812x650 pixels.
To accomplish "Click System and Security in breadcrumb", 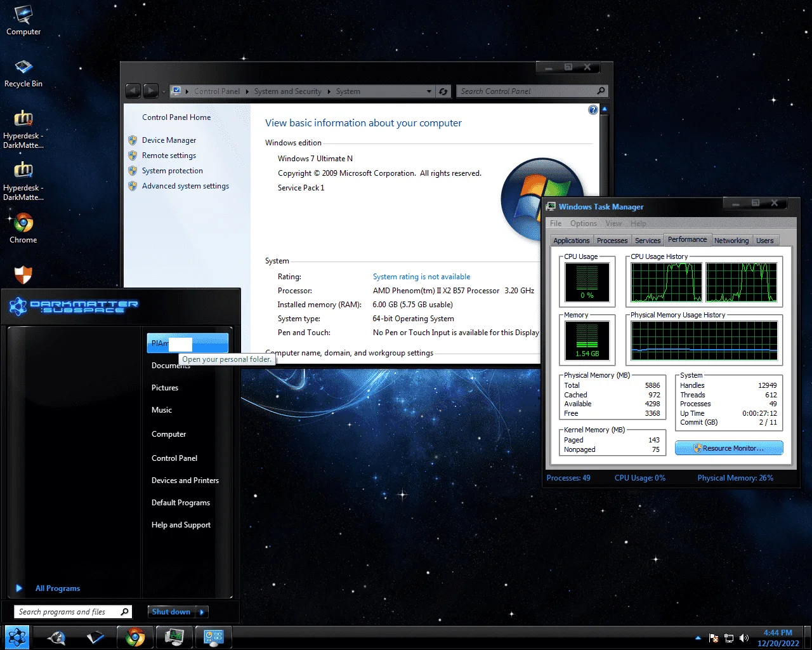I will (x=287, y=91).
